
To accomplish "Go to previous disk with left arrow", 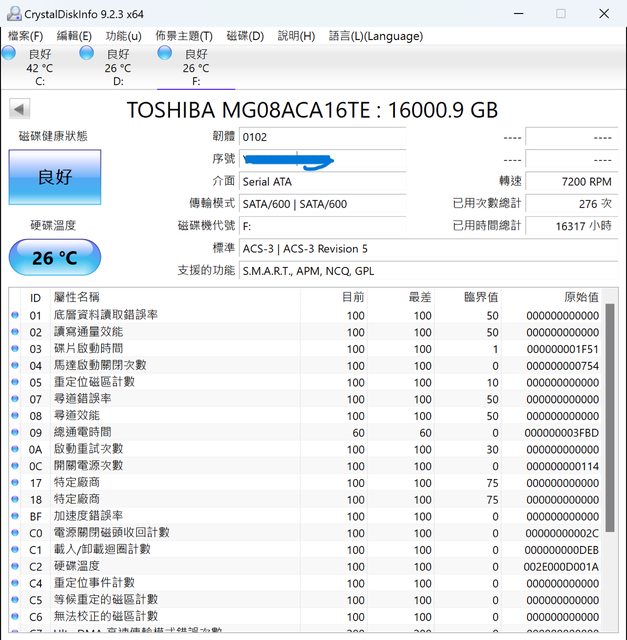I will [x=19, y=109].
